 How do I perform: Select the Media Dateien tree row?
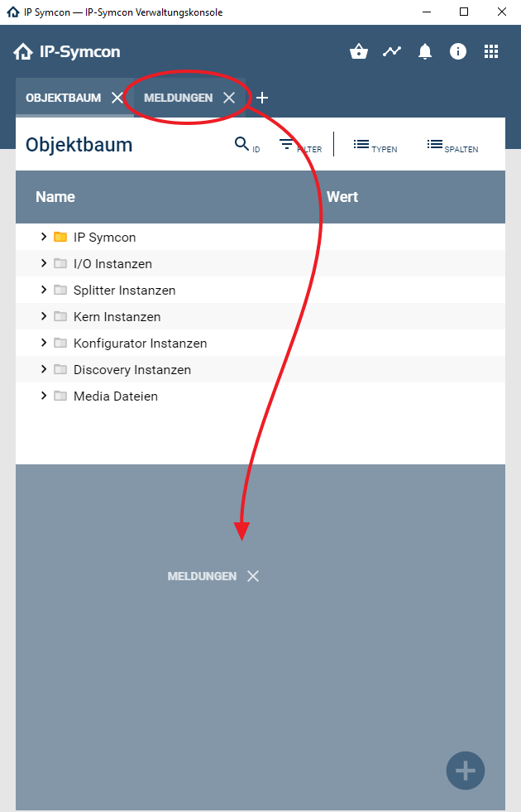pyautogui.click(x=115, y=396)
